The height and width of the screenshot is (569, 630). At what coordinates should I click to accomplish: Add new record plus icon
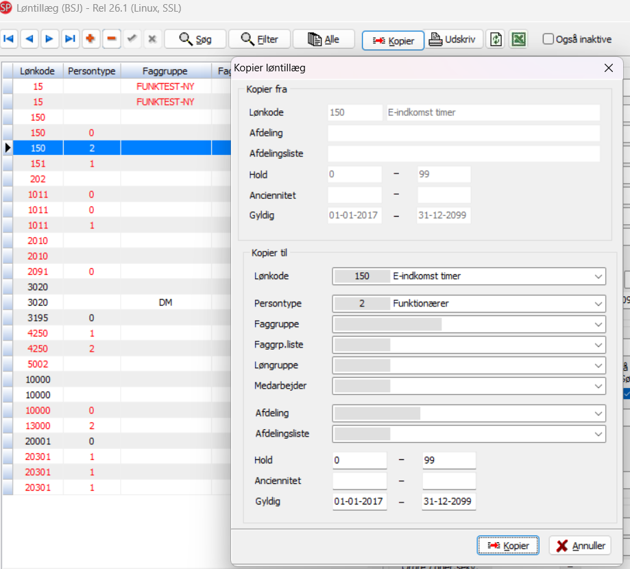click(91, 39)
